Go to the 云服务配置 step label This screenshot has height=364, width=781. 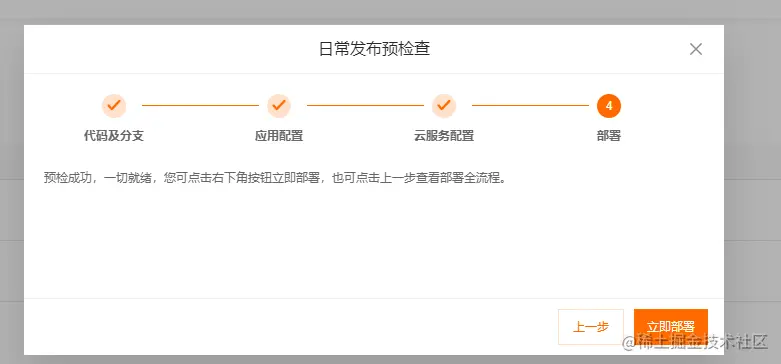click(444, 136)
